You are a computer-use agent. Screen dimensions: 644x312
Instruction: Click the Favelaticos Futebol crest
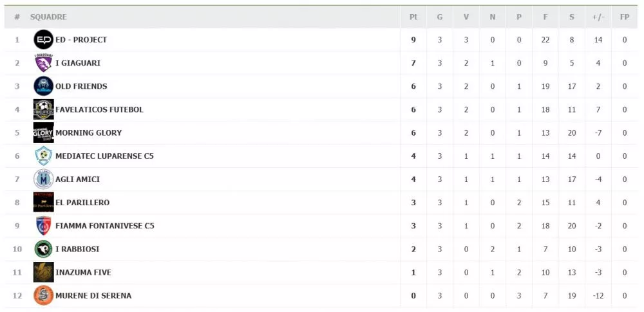(x=44, y=109)
